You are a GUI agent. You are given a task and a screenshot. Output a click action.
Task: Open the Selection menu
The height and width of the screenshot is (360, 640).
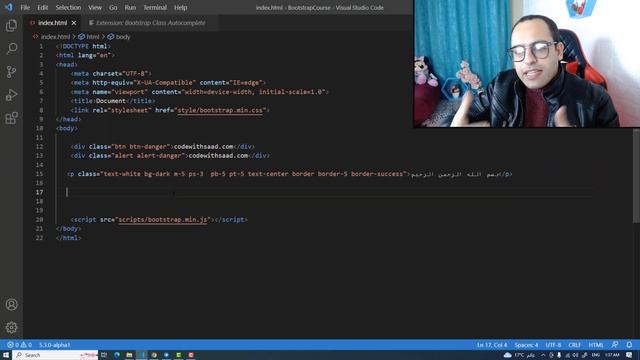coord(68,7)
